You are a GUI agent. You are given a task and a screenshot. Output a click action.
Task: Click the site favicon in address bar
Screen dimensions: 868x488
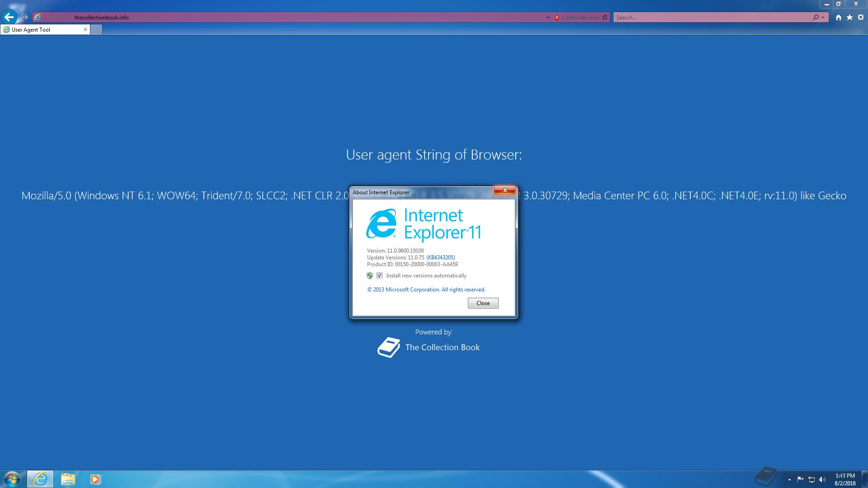pos(38,18)
